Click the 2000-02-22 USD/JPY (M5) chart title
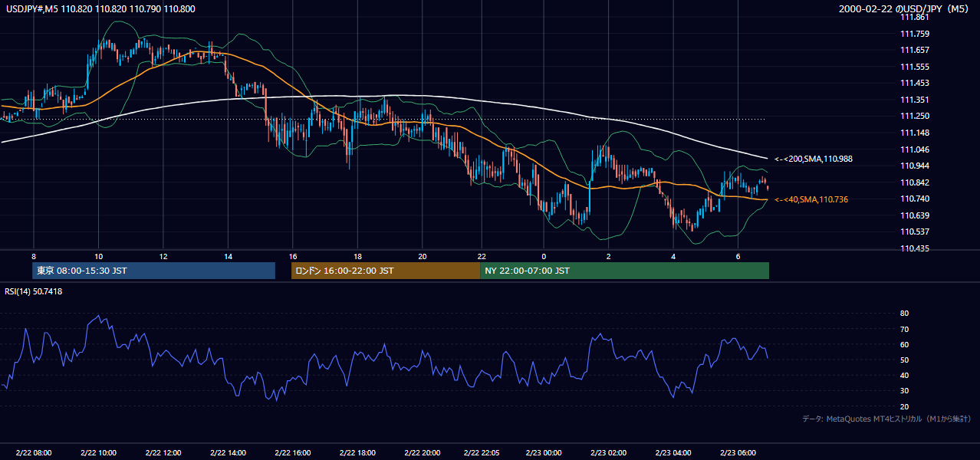The width and height of the screenshot is (980, 460). [903, 9]
